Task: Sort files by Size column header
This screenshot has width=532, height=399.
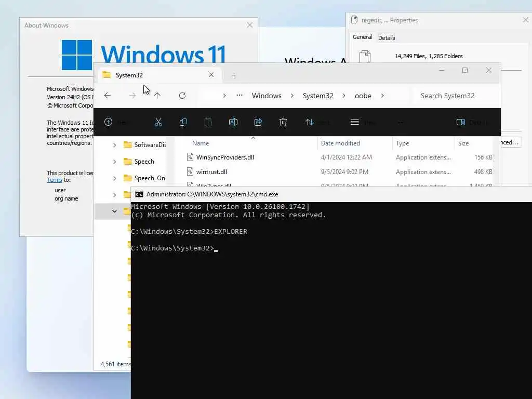Action: [463, 143]
